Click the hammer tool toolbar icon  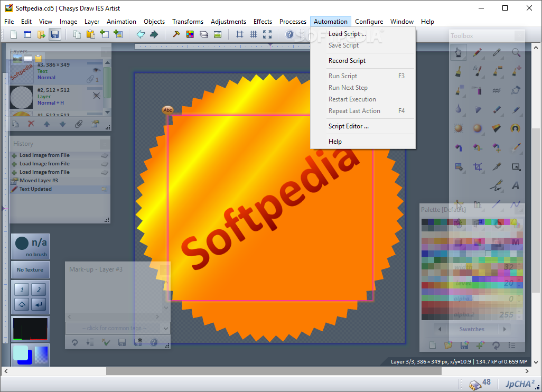coord(176,34)
